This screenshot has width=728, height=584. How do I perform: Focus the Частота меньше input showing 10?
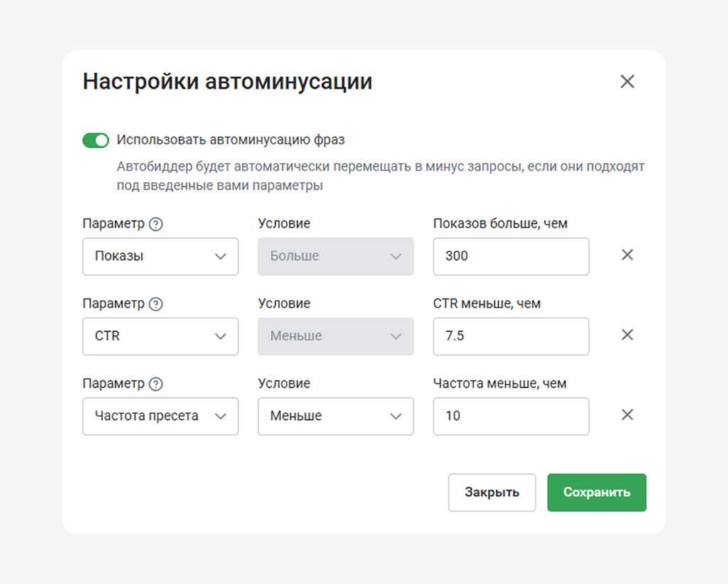[x=510, y=416]
